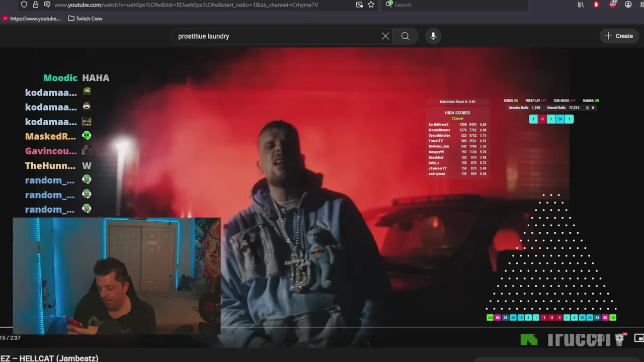644x362 pixels.
Task: Open the browser library icon
Action: (x=581, y=5)
